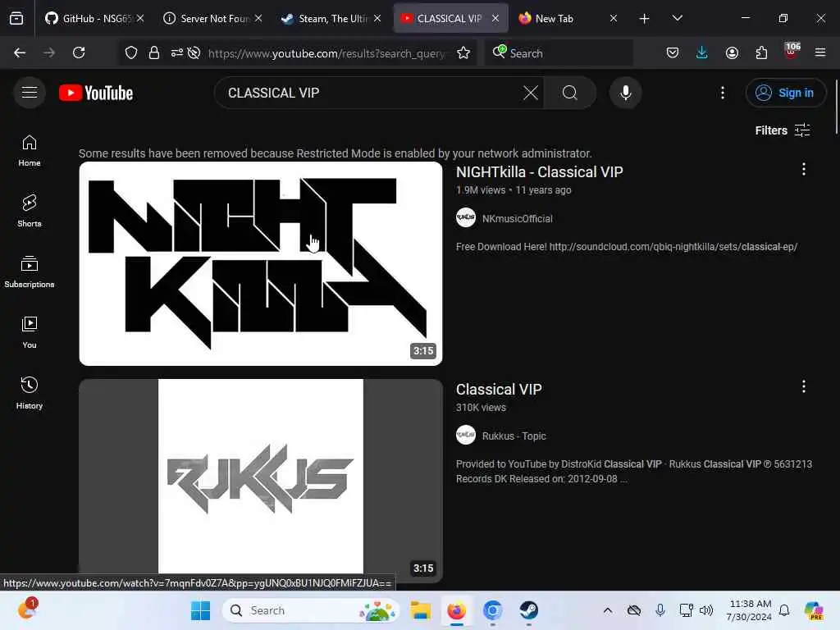The width and height of the screenshot is (840, 630).
Task: Open clock showing 11:38 AM
Action: [750, 610]
